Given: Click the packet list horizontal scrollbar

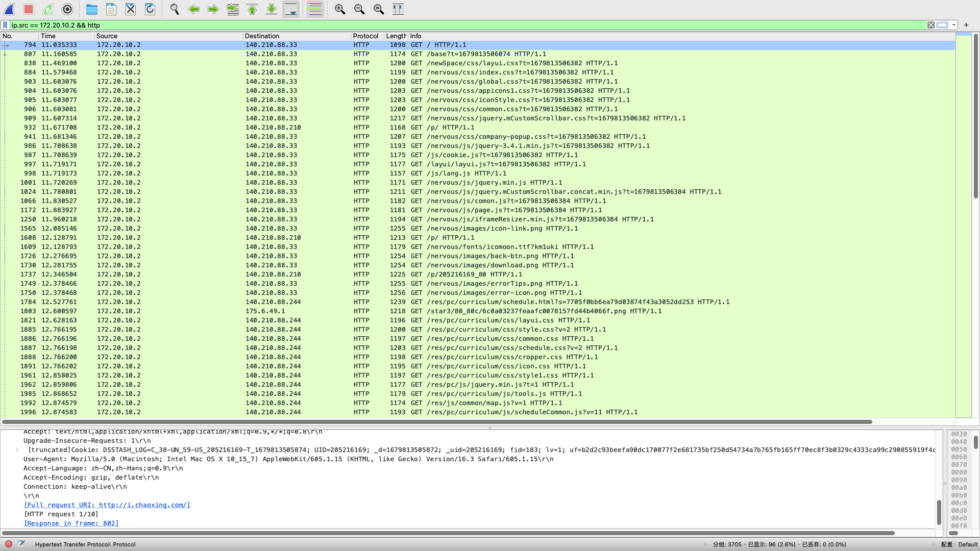Looking at the screenshot, I should [x=437, y=422].
